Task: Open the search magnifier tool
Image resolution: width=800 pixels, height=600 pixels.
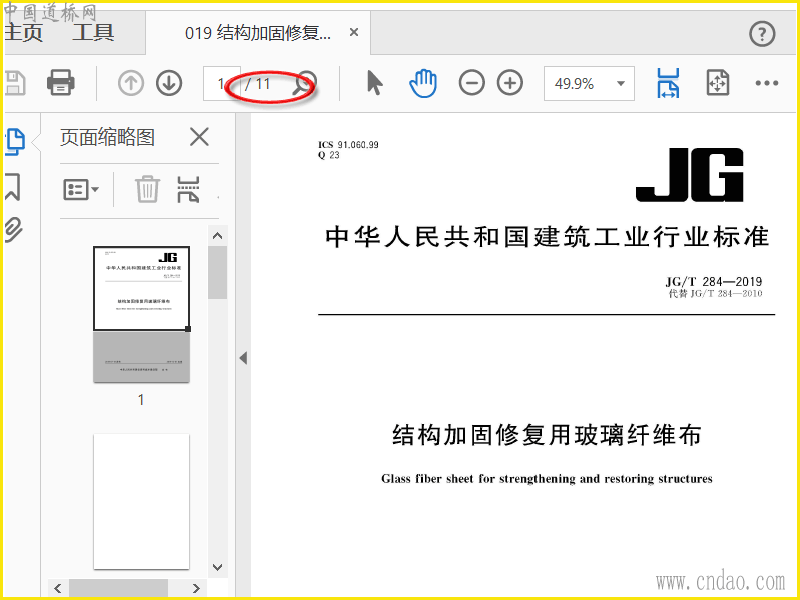Action: [x=304, y=83]
